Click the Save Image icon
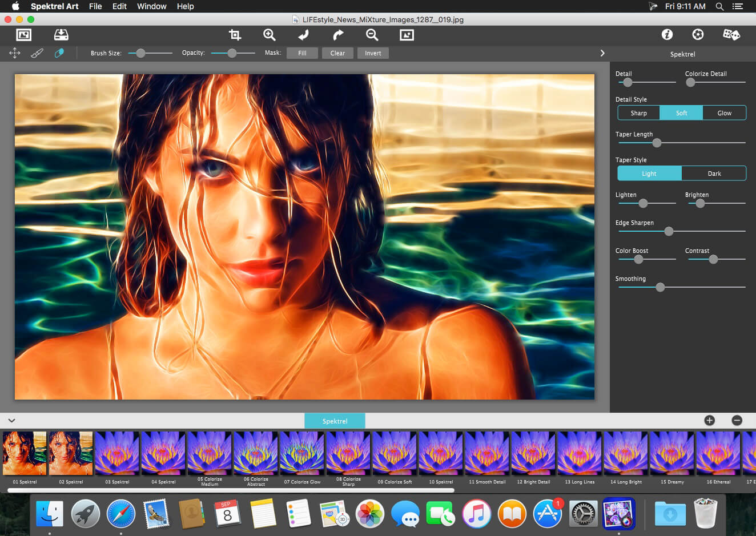This screenshot has width=756, height=536. (61, 35)
